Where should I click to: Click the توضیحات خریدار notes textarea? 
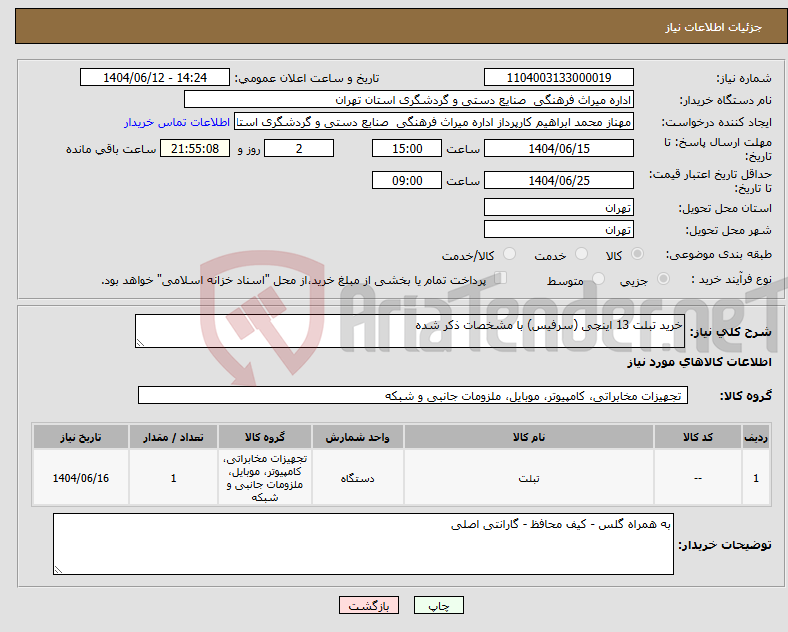pyautogui.click(x=363, y=544)
